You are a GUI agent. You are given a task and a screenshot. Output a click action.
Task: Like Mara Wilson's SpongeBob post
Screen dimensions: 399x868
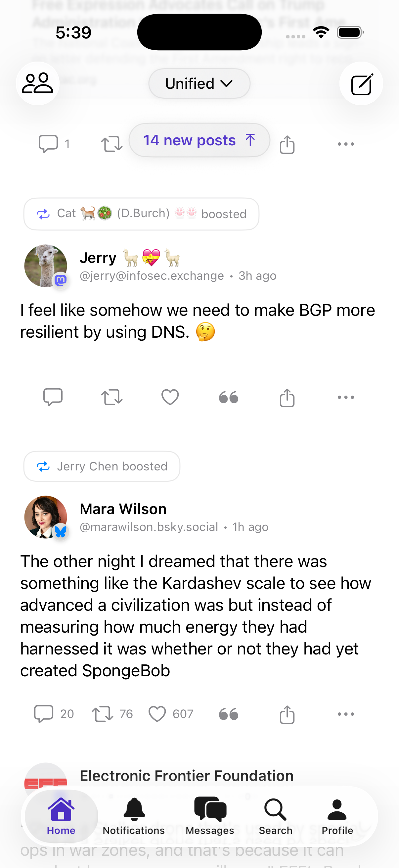(157, 714)
